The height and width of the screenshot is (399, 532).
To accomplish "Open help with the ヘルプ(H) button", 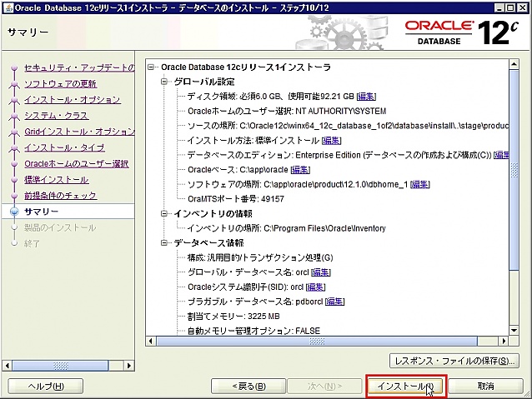I will [x=46, y=387].
